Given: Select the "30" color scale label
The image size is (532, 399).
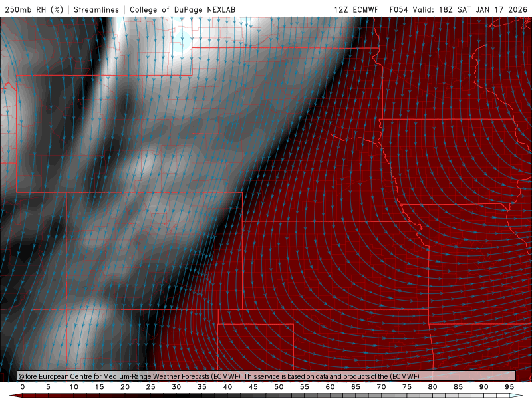Looking at the screenshot, I should (x=176, y=387).
